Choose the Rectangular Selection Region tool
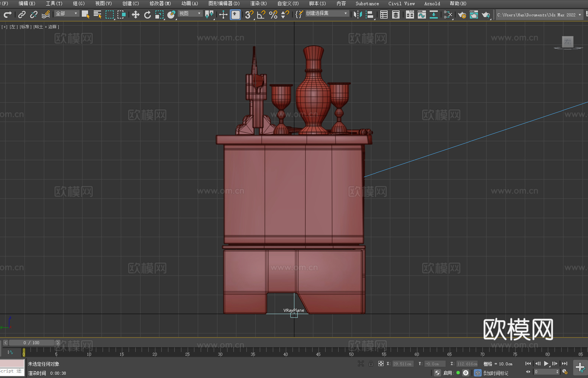Image resolution: width=588 pixels, height=378 pixels. coord(110,14)
